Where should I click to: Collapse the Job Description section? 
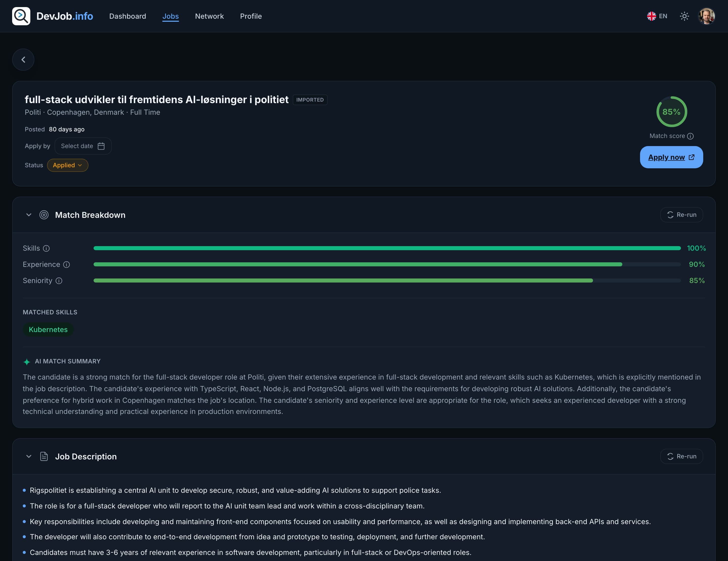pos(29,456)
